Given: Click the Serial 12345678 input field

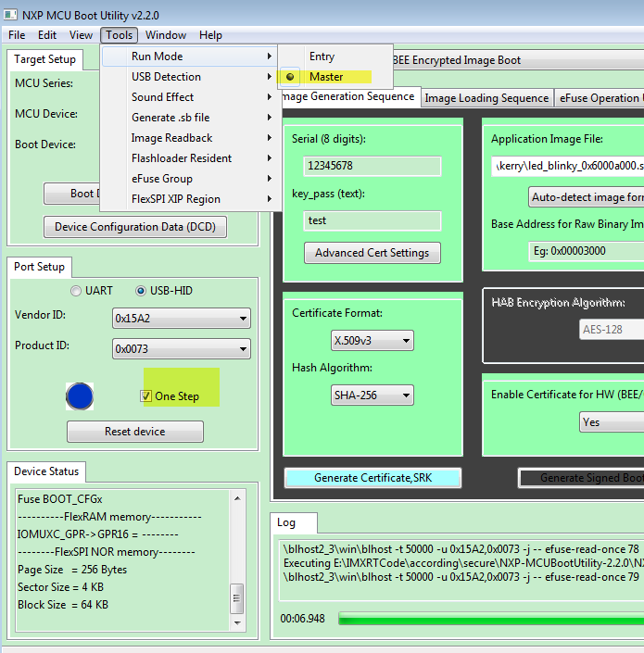Looking at the screenshot, I should tap(372, 166).
